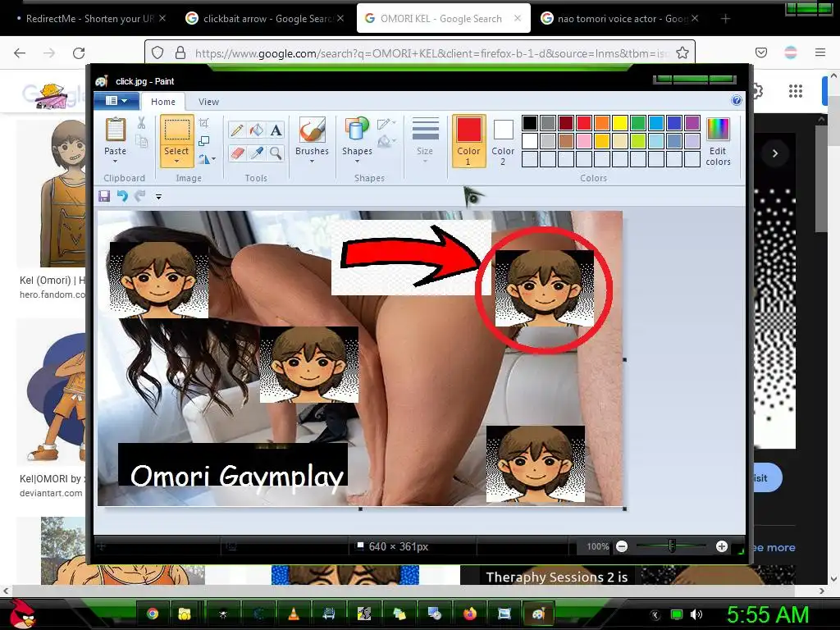Pick the Eraser tool

pos(237,153)
